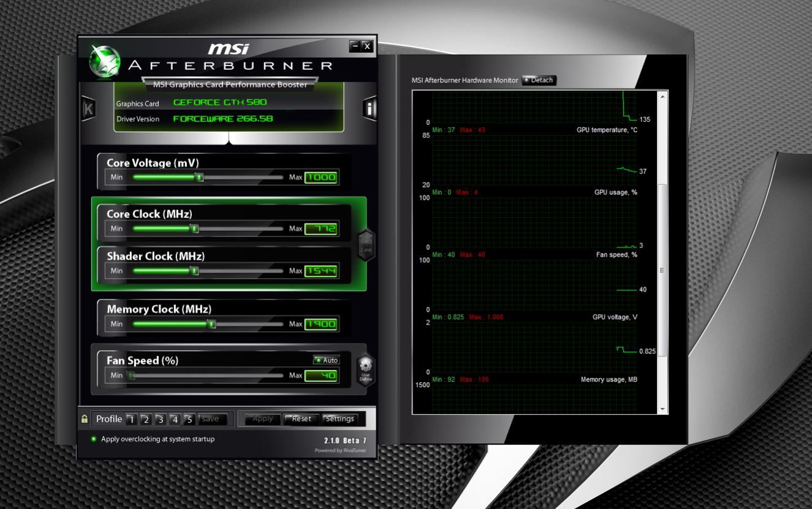Viewport: 812px width, 509px height.
Task: Click the hardware monitor scrollbar thumb
Action: pos(662,270)
